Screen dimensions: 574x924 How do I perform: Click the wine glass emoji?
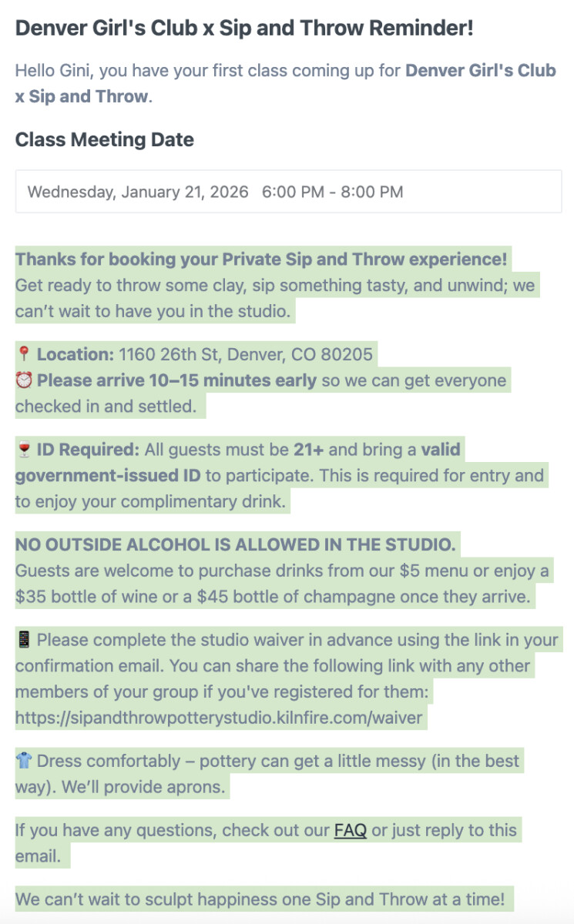tap(24, 450)
